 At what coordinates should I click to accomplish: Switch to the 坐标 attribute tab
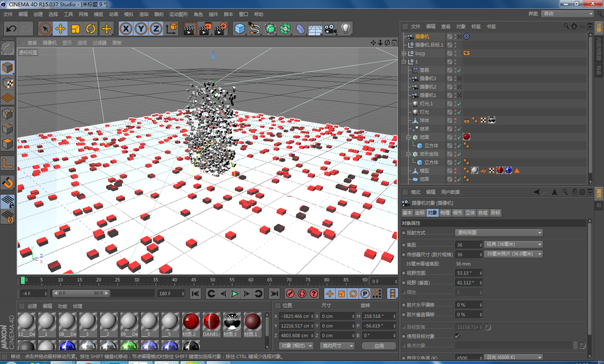(x=419, y=213)
